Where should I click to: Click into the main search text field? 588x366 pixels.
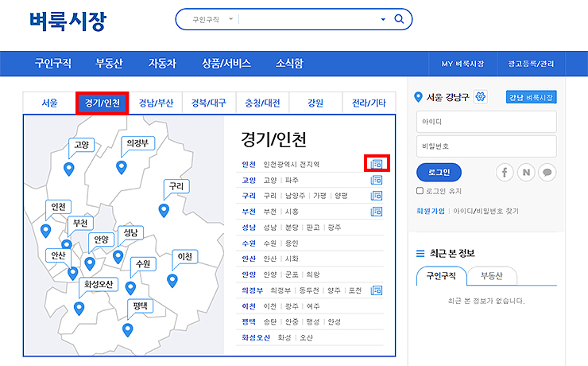pos(309,19)
